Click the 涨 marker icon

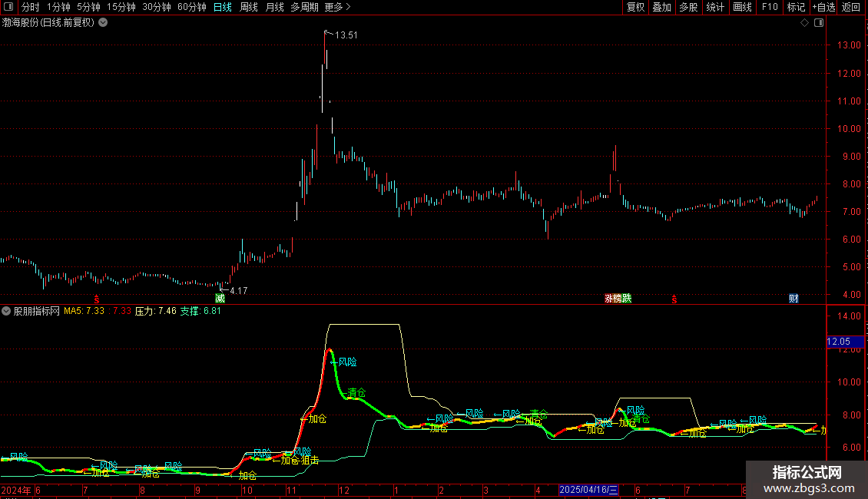point(608,299)
